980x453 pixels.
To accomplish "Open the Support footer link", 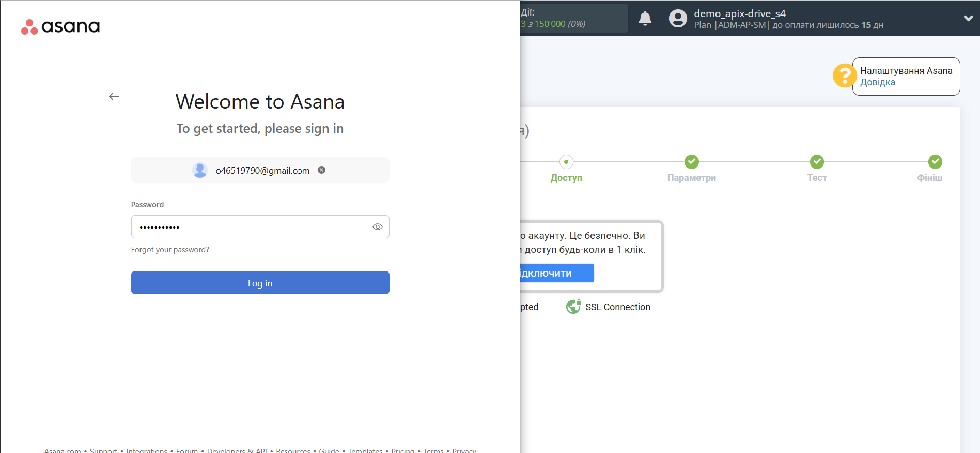I will (x=103, y=450).
